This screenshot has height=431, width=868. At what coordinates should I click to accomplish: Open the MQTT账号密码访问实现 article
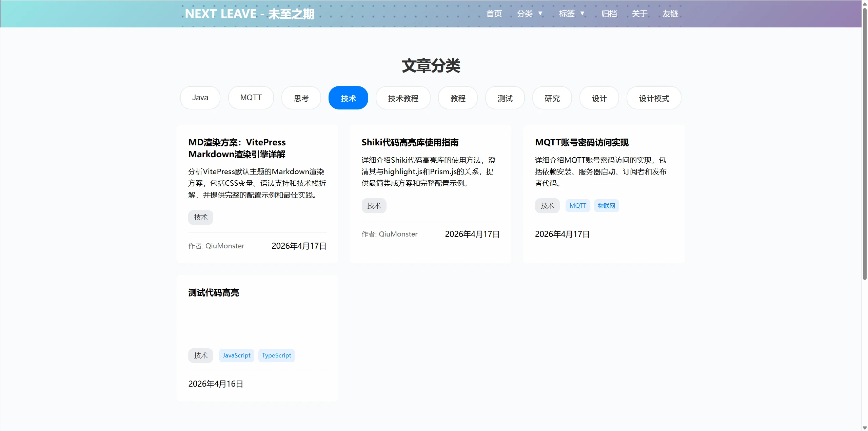pyautogui.click(x=582, y=142)
